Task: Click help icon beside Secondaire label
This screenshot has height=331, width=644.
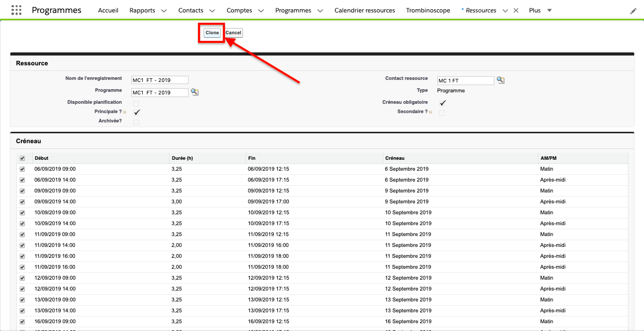Action: [x=431, y=112]
